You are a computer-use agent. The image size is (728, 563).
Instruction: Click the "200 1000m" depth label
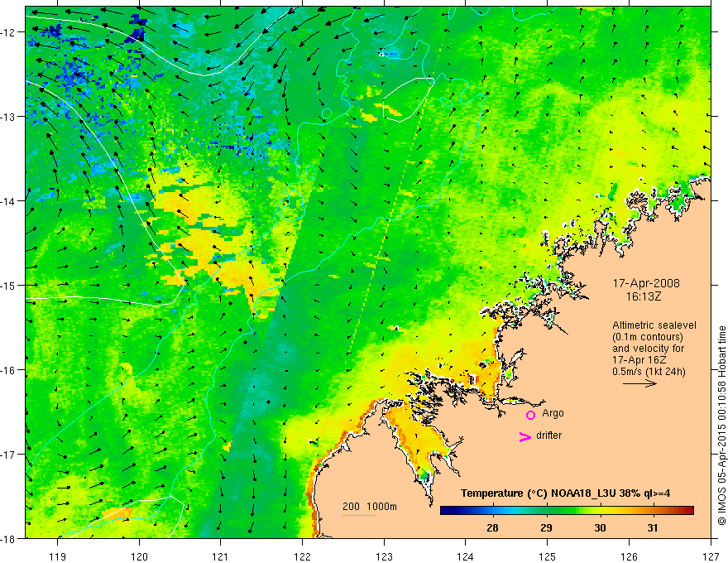370,507
